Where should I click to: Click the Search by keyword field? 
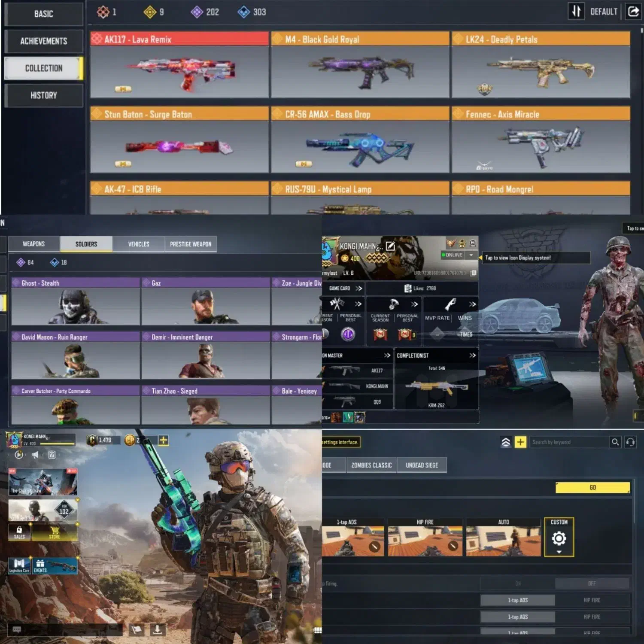click(x=570, y=442)
